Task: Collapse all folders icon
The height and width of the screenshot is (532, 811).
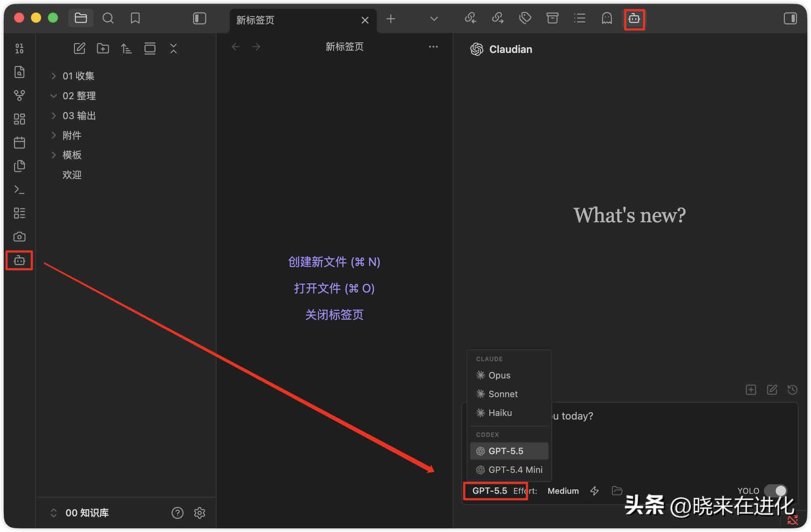Action: tap(173, 48)
